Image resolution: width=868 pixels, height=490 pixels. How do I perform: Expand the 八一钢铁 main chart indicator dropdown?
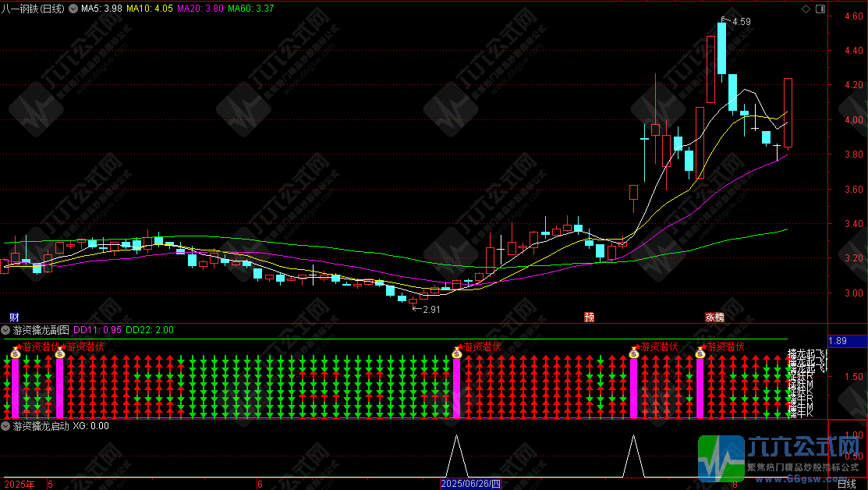point(73,8)
